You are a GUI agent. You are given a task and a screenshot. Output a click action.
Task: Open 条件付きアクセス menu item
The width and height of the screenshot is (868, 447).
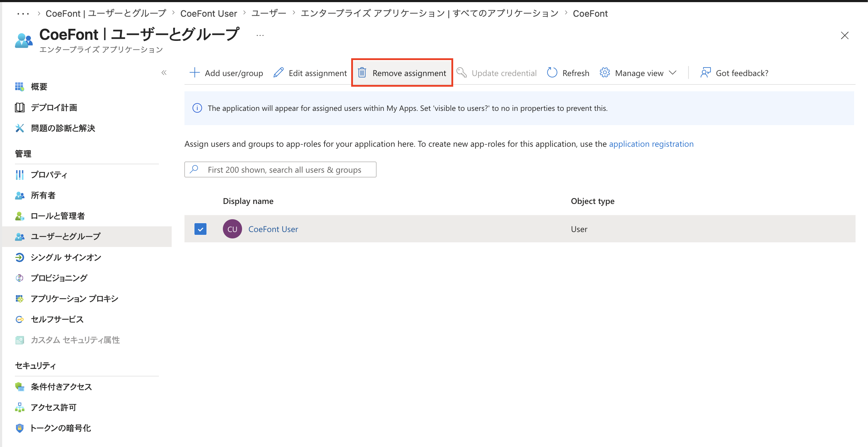61,387
